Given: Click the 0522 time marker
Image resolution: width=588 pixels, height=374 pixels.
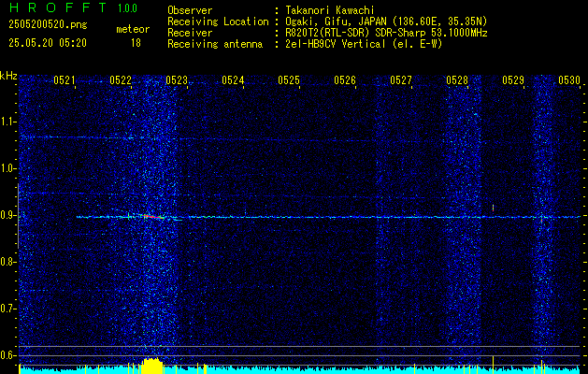Looking at the screenshot, I should pyautogui.click(x=121, y=80).
